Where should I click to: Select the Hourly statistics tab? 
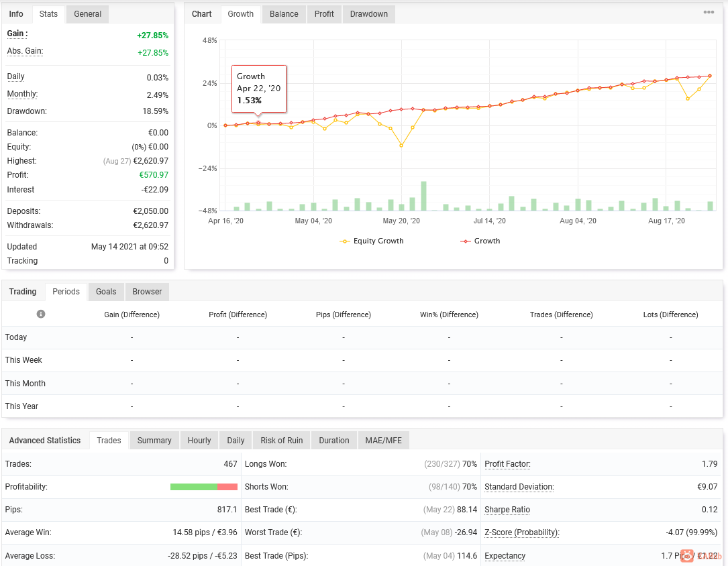199,441
